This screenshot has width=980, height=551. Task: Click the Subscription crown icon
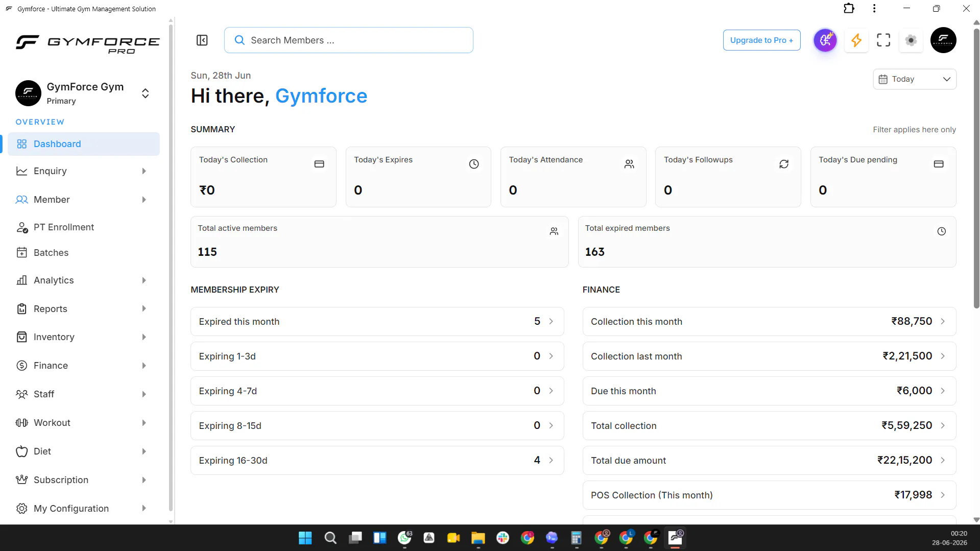pyautogui.click(x=21, y=480)
